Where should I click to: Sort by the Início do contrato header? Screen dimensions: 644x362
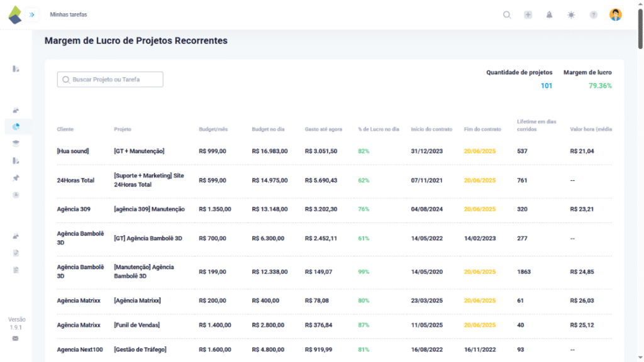(x=431, y=129)
